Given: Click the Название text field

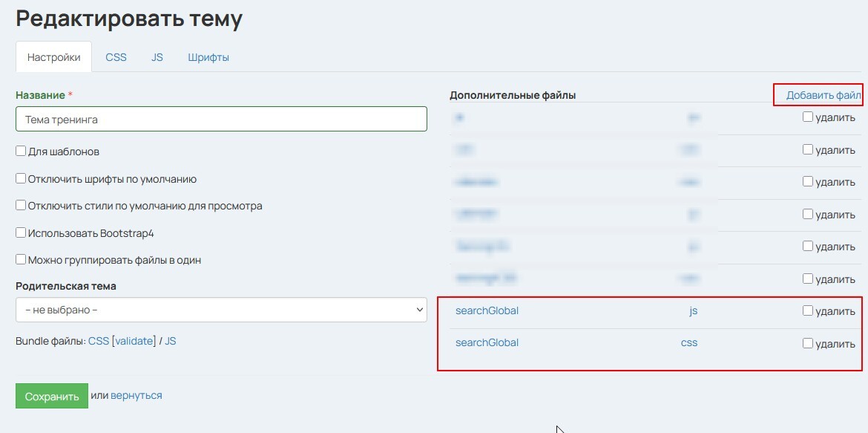Looking at the screenshot, I should click(x=221, y=119).
